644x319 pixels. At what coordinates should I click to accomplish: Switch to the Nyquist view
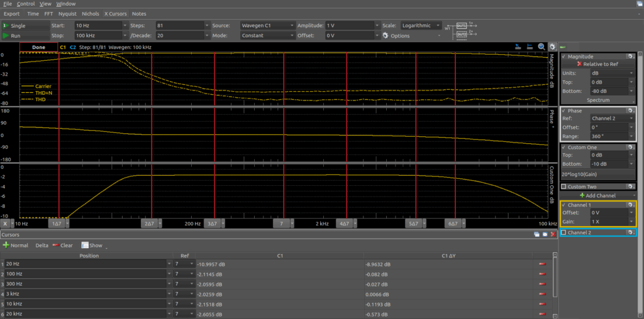point(67,13)
